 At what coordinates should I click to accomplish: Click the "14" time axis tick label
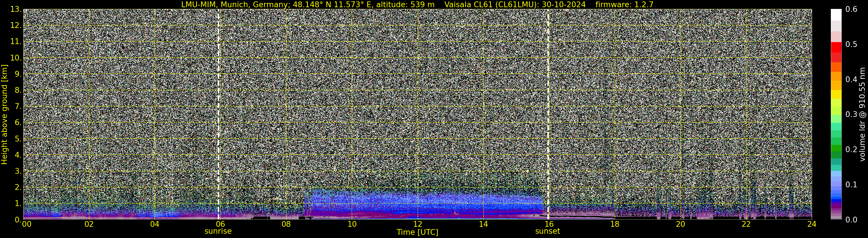[483, 224]
